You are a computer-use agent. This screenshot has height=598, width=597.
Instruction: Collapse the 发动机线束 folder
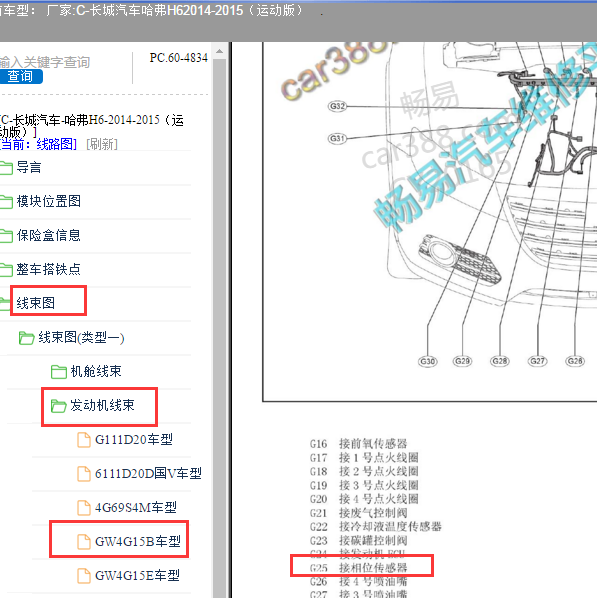(102, 405)
